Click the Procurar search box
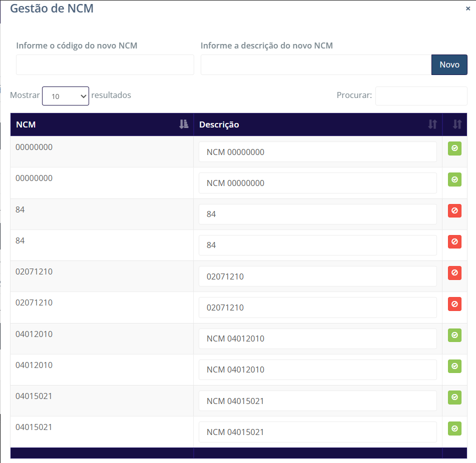The height and width of the screenshot is (463, 476). 421,95
